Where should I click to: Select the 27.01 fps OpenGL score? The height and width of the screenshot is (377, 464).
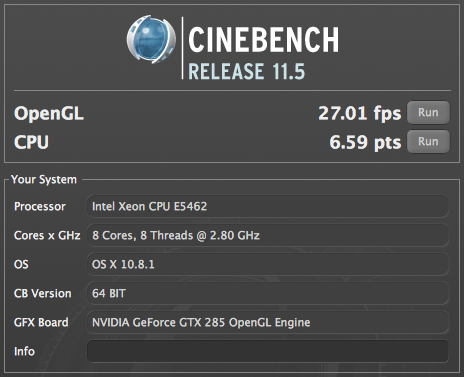click(x=360, y=113)
